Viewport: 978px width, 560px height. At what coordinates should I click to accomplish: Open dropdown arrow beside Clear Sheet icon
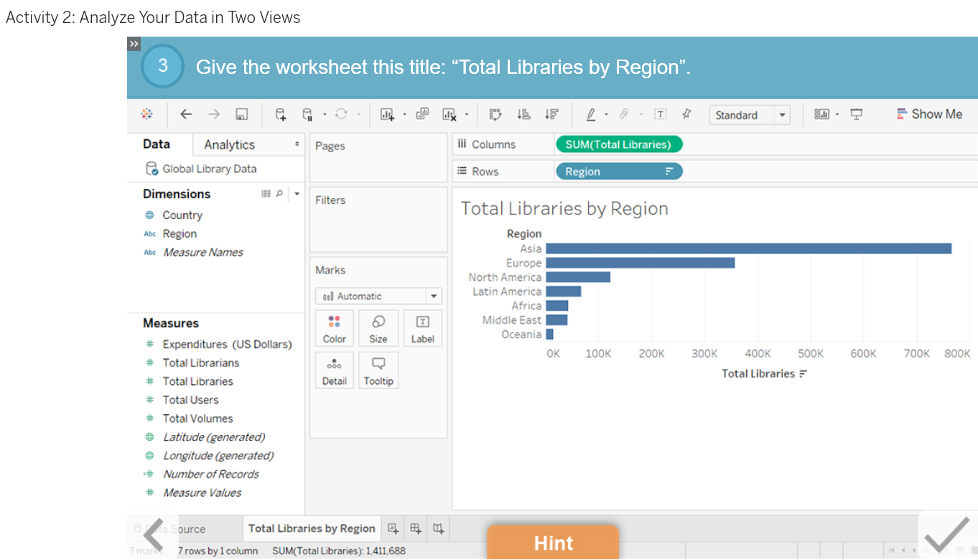(x=467, y=114)
